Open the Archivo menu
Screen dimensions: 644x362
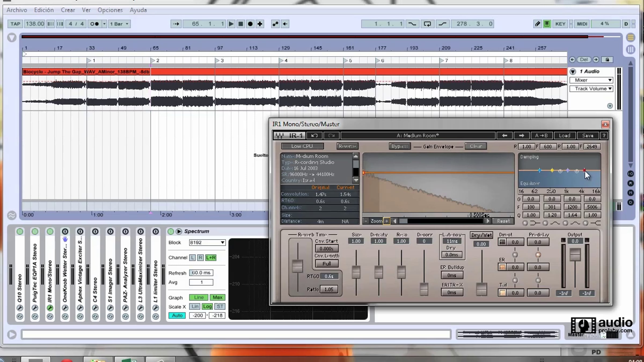tap(17, 10)
